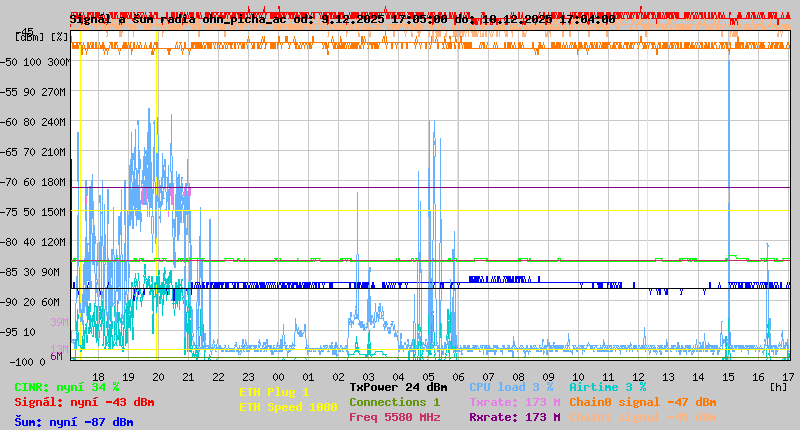The width and height of the screenshot is (800, 430).
Task: Click the 'TxPower 24 dBm' legend label
Action: 398,387
